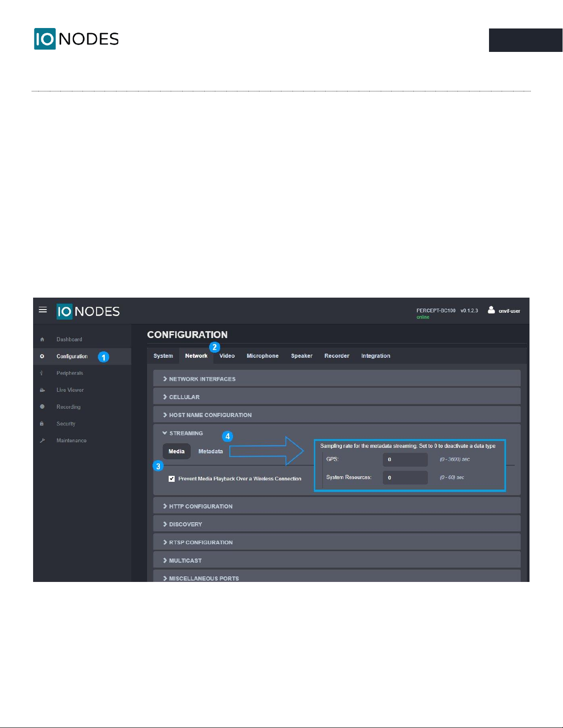Collapse the Streaming section
This screenshot has height=728, width=563.
click(186, 433)
